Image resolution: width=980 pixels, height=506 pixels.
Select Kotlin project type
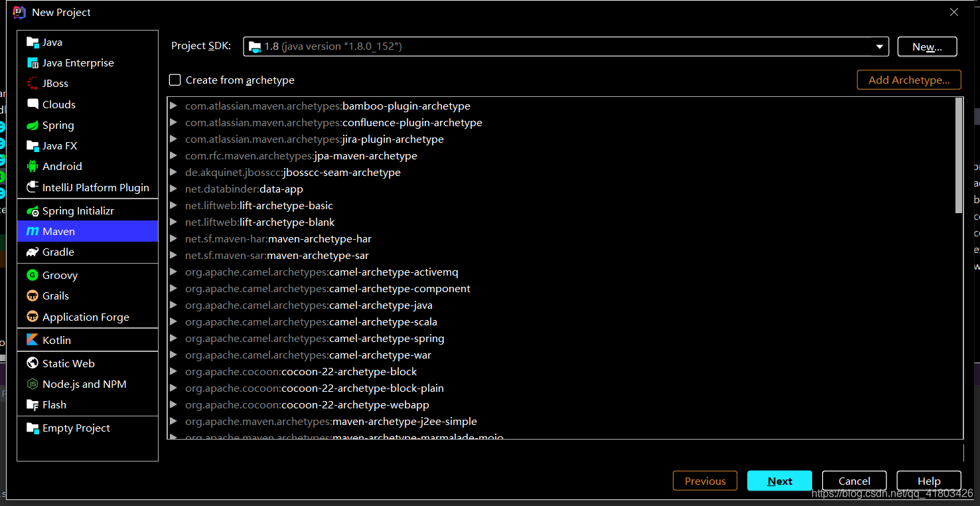(88, 340)
